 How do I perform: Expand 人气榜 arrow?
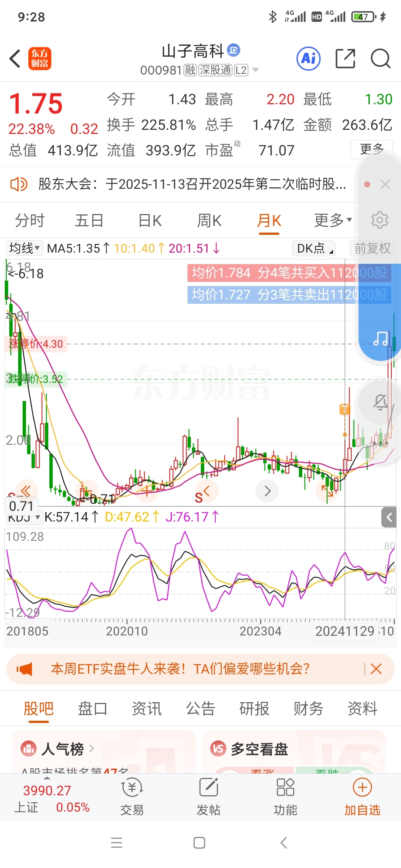coord(91,749)
